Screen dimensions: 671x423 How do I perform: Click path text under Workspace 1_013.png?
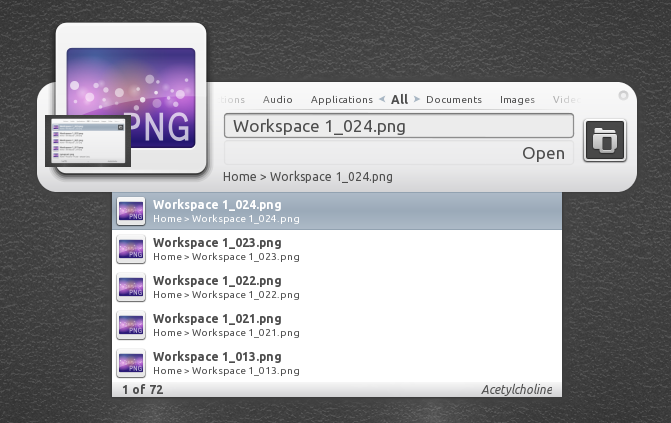(226, 371)
